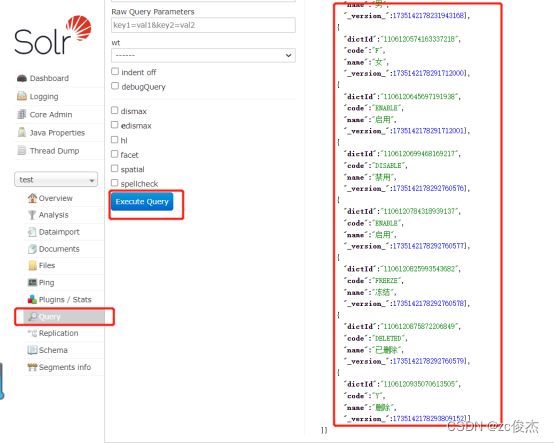Image resolution: width=554 pixels, height=443 pixels.
Task: Click the code value "Y" in results
Action: click(377, 396)
